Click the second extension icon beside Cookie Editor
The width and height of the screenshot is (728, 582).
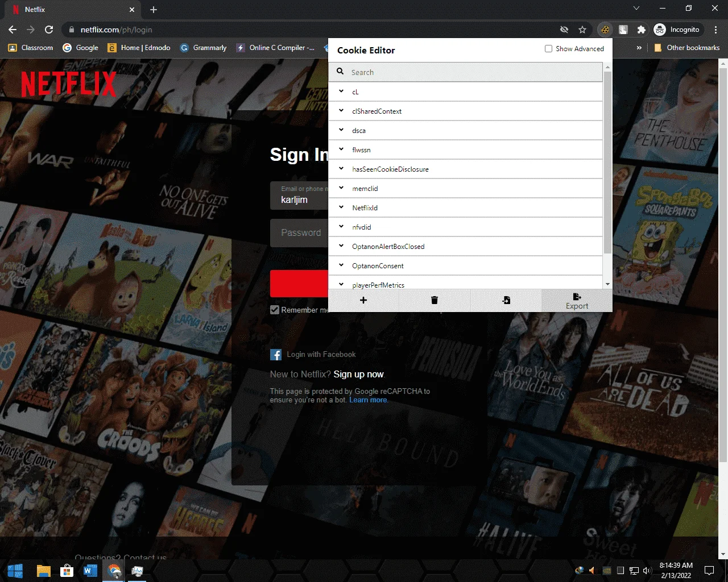click(x=623, y=30)
